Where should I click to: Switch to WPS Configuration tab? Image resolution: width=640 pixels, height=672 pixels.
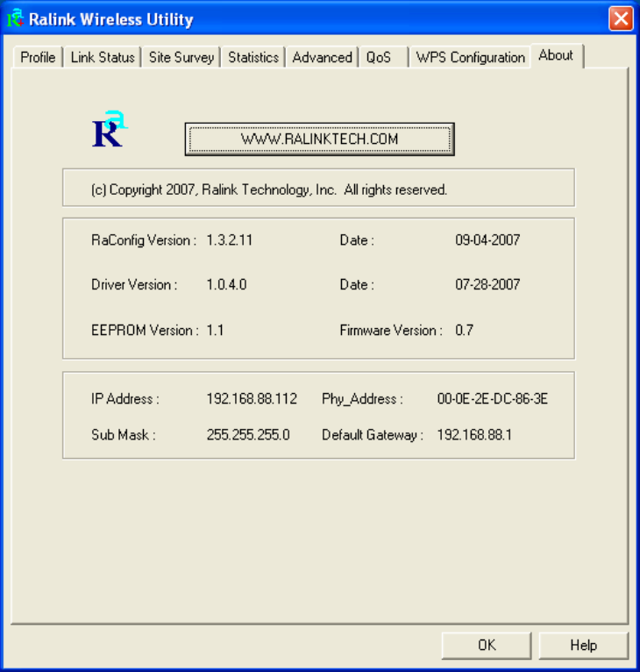click(x=471, y=57)
